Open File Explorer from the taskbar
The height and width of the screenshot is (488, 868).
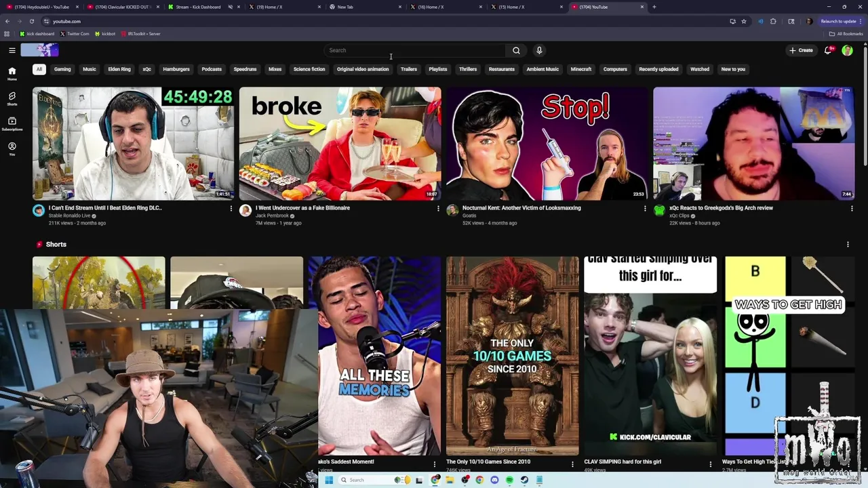point(449,480)
